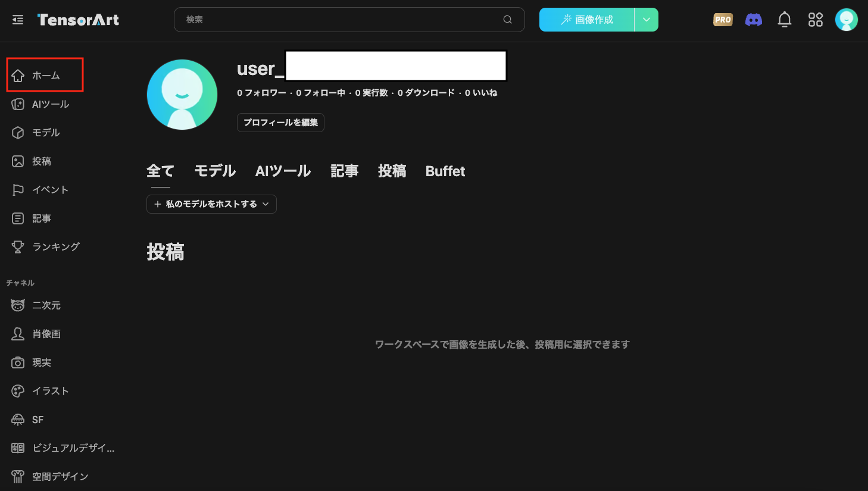The width and height of the screenshot is (868, 491).
Task: Click the ランキング trophy icon
Action: pos(18,247)
